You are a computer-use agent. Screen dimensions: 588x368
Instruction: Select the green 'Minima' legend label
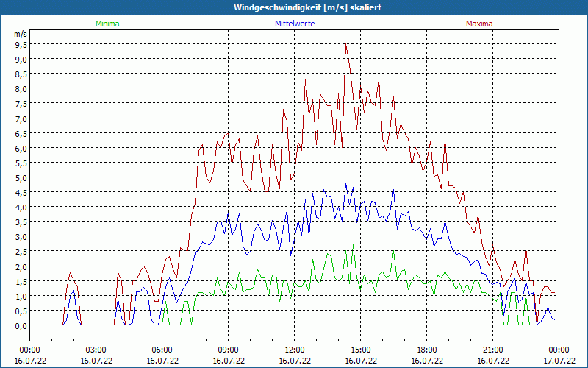tap(107, 24)
